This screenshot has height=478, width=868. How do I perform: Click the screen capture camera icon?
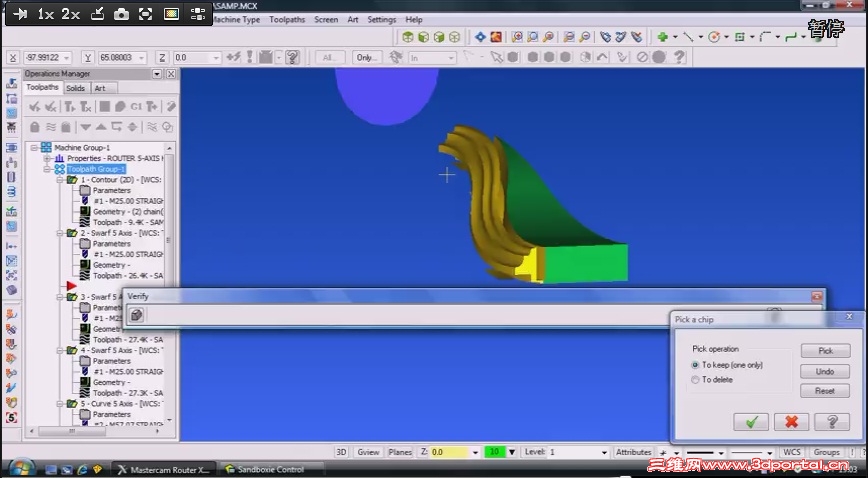121,14
